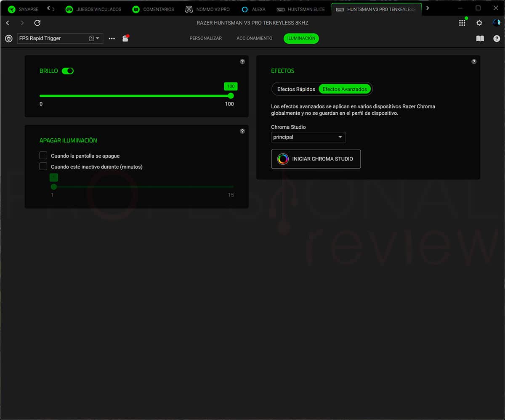Click help icon in Apagar Iluminación panel

tap(242, 131)
